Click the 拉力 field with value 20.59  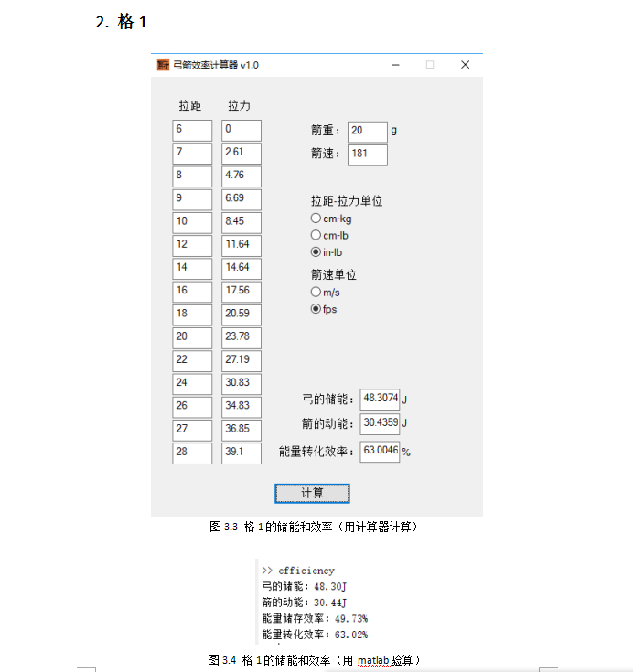241,315
